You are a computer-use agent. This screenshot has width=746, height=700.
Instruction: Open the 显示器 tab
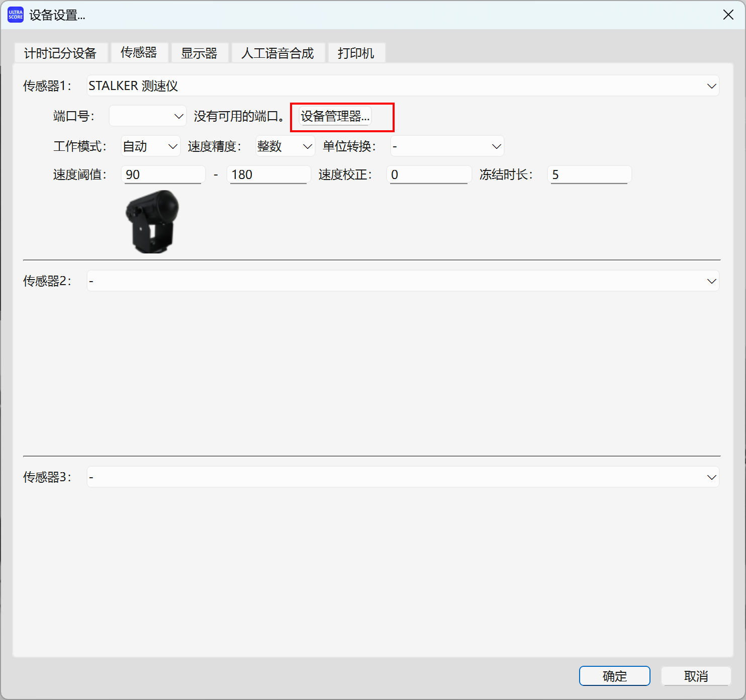(x=199, y=53)
